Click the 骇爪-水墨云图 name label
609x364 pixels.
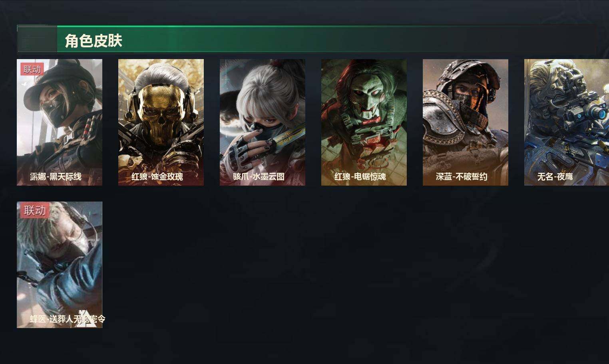(x=259, y=176)
